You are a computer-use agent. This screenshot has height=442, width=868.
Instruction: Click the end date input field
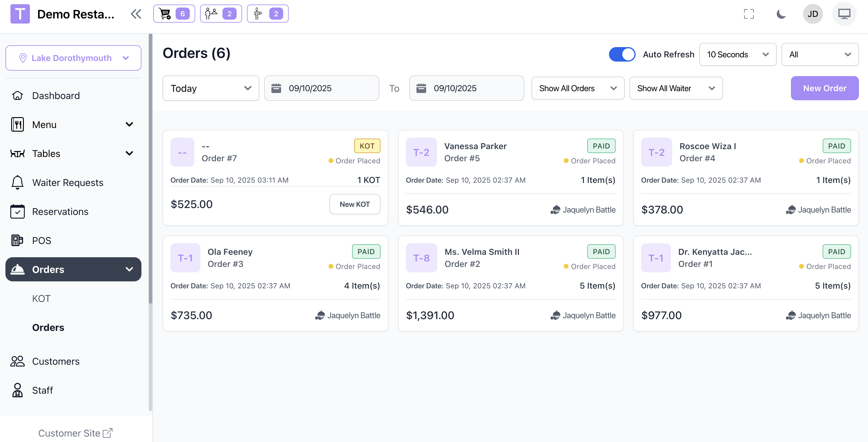pyautogui.click(x=466, y=88)
